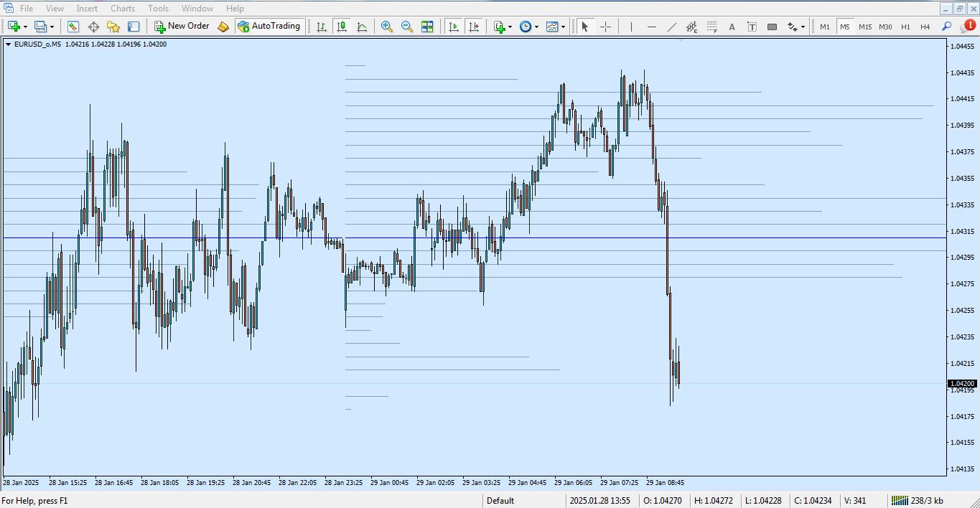This screenshot has width=980, height=508.
Task: Open the Window menu
Action: 197,9
